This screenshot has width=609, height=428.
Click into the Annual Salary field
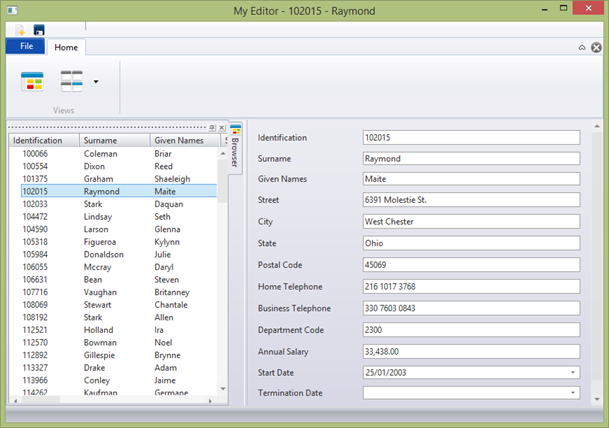click(x=471, y=351)
